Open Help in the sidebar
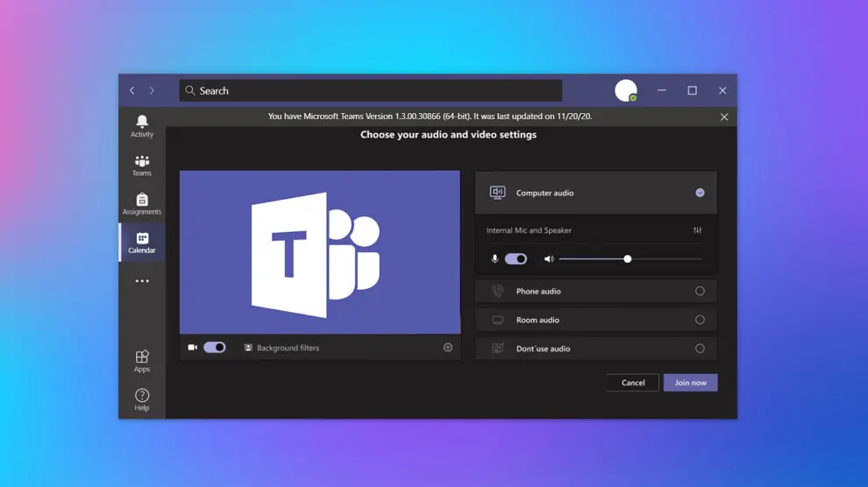 pyautogui.click(x=142, y=399)
